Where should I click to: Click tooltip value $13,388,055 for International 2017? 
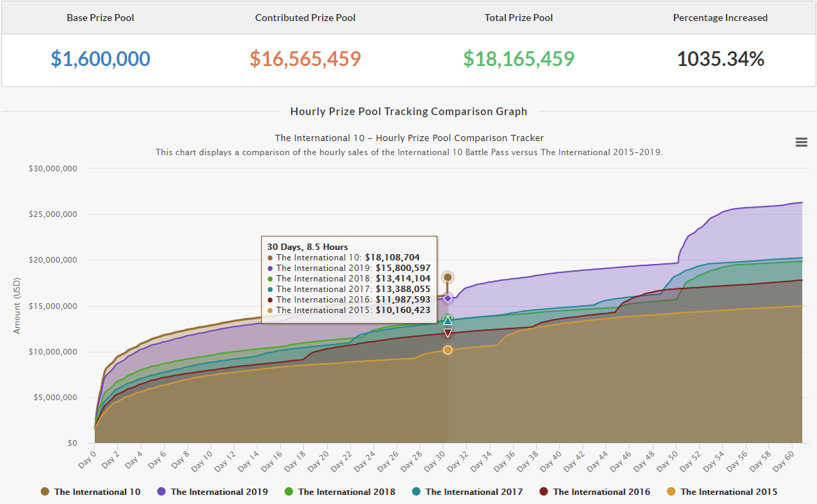click(x=404, y=289)
